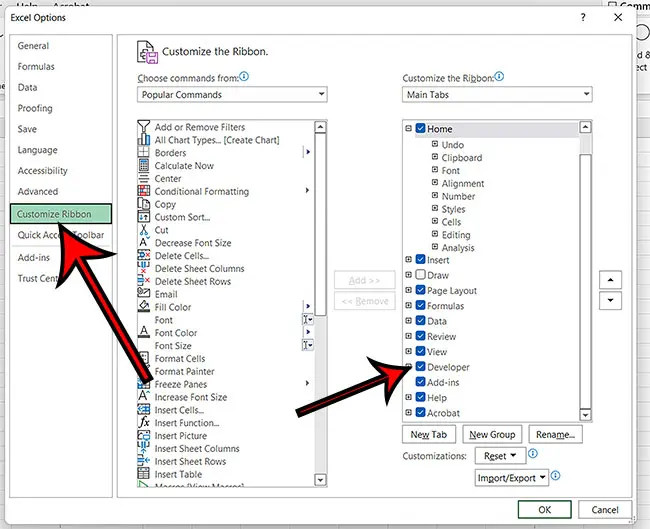Uncheck the Page Layout checkbox
The image size is (650, 529).
(x=421, y=291)
